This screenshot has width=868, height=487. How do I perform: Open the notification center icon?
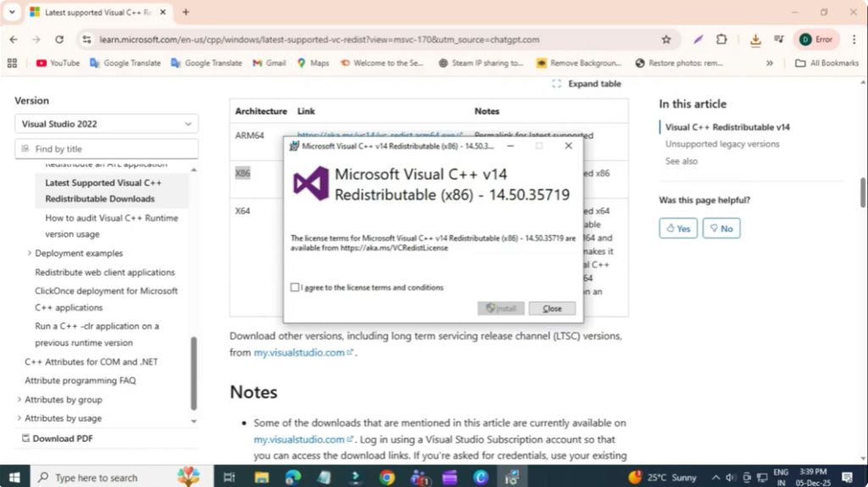pos(848,478)
